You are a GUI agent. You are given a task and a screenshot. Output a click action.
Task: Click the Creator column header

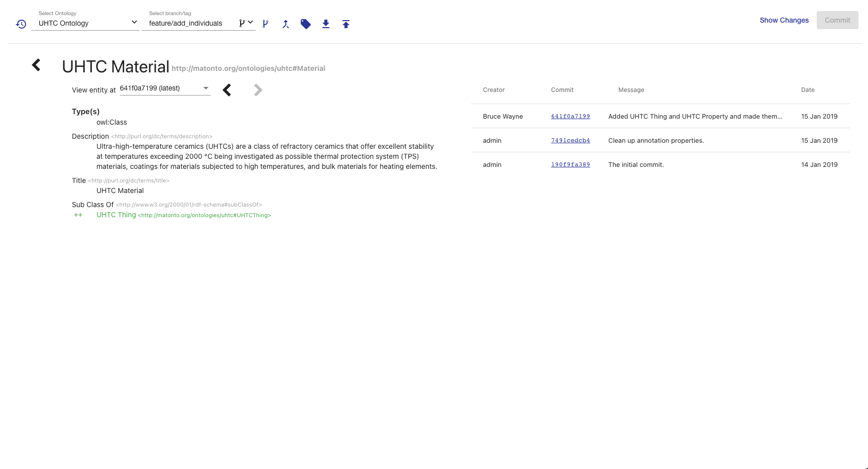click(x=494, y=90)
